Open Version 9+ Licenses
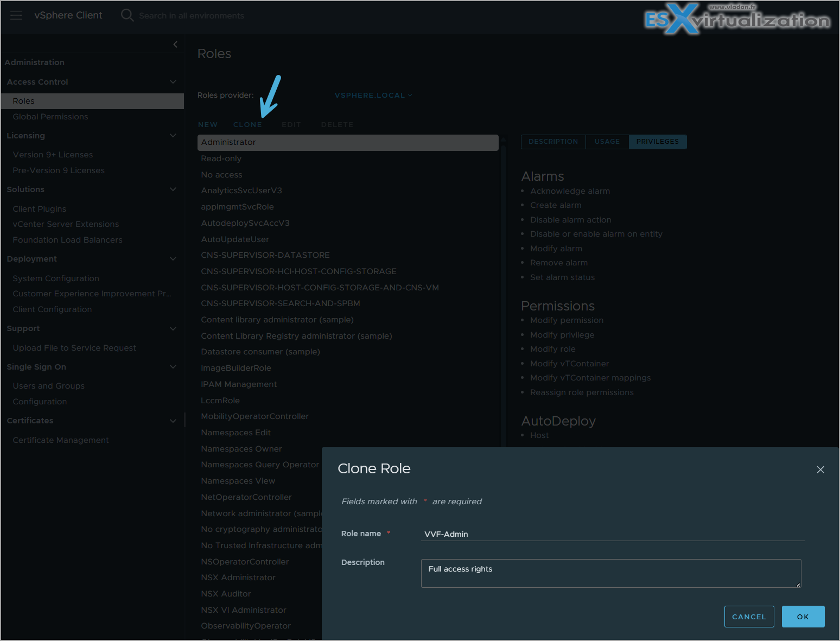840x641 pixels. tap(53, 155)
